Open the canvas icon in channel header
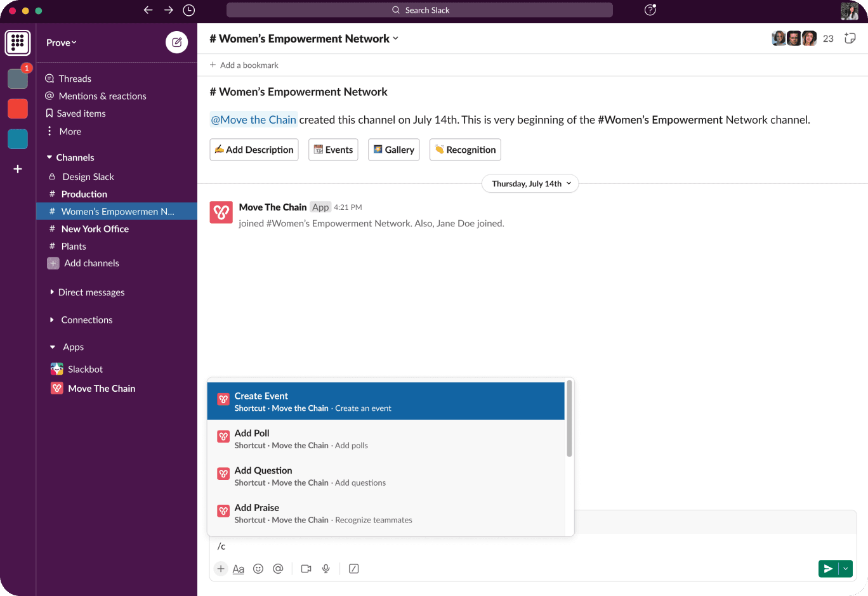The width and height of the screenshot is (868, 596). pyautogui.click(x=850, y=39)
